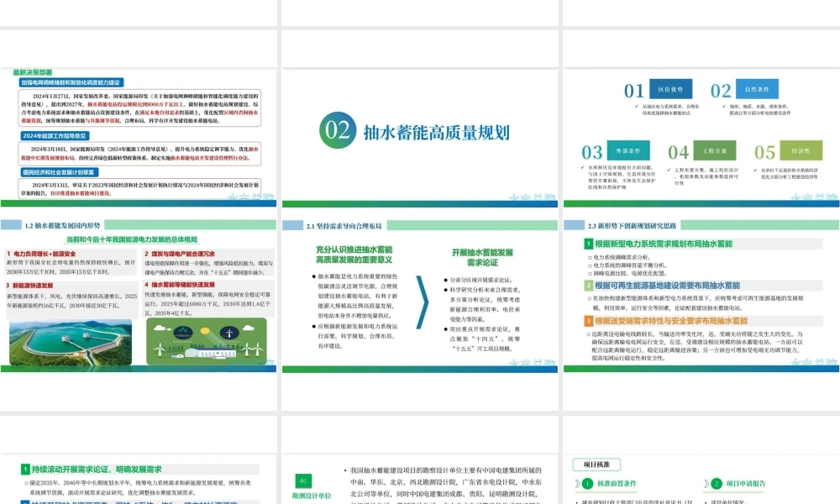Click the light green square badge numbered 2
This screenshot has height=504, width=840.
point(588,286)
